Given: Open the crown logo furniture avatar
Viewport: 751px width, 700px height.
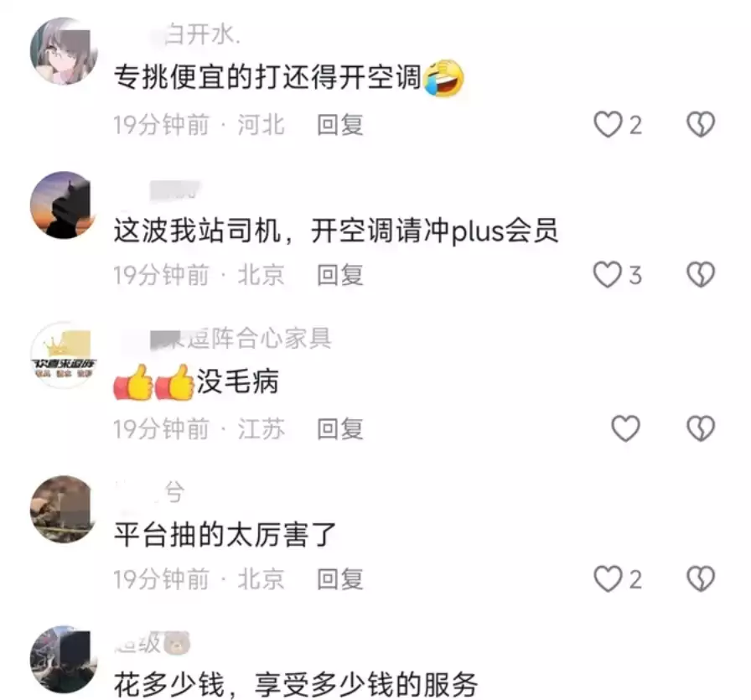Looking at the screenshot, I should (64, 355).
